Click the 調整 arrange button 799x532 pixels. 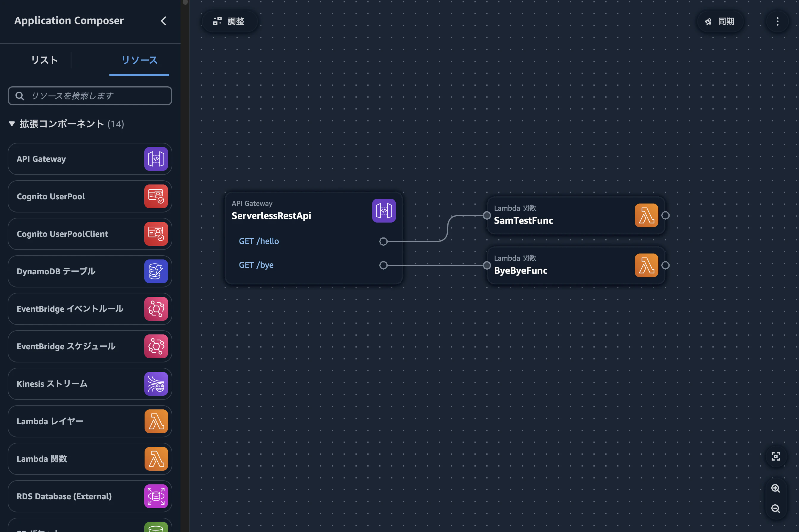(229, 21)
